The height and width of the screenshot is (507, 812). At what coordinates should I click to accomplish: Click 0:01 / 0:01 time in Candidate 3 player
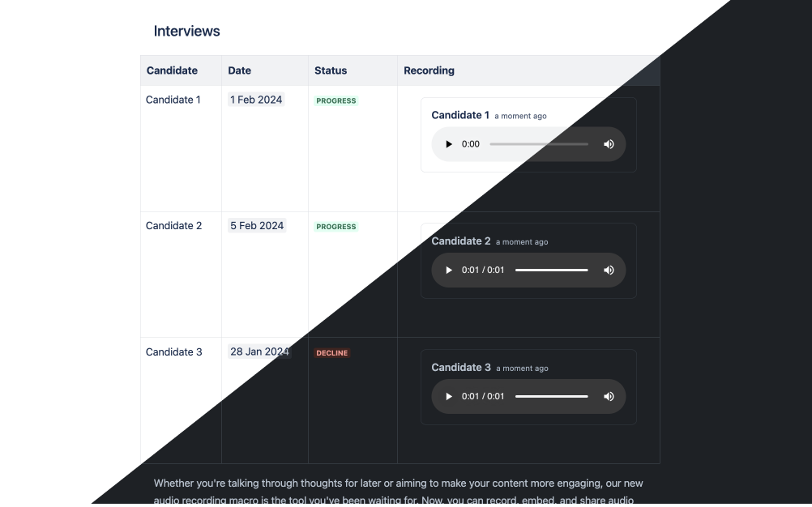483,396
